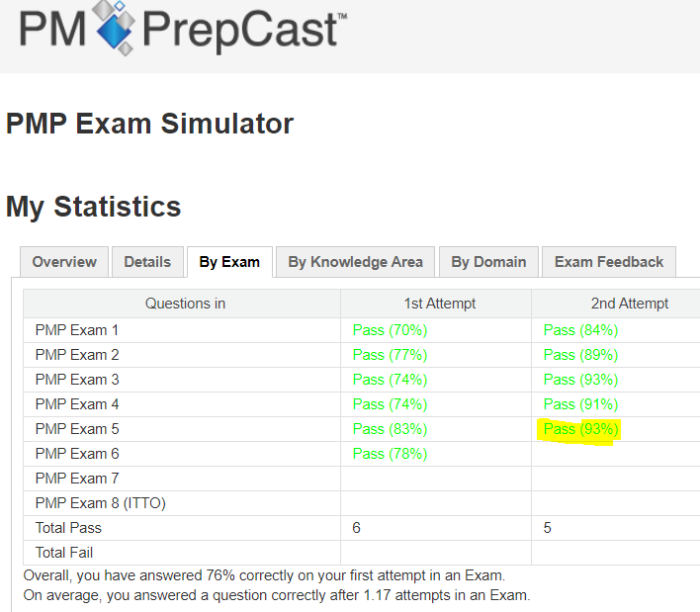Click the 1st Attempt column header

click(440, 304)
